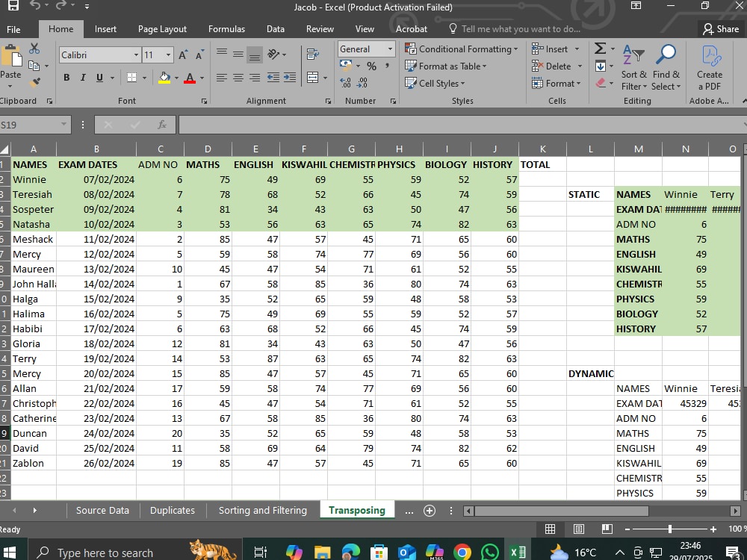Toggle Middle Align vertical alignment

(238, 55)
